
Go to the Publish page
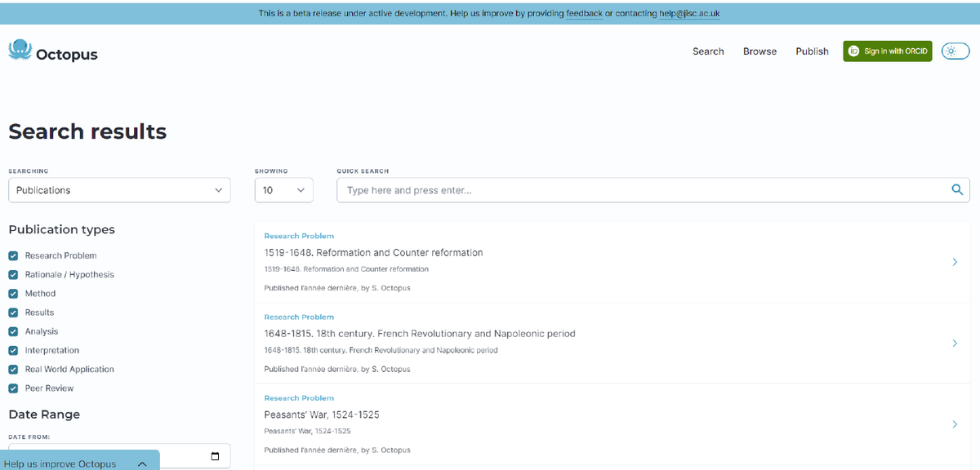812,51
